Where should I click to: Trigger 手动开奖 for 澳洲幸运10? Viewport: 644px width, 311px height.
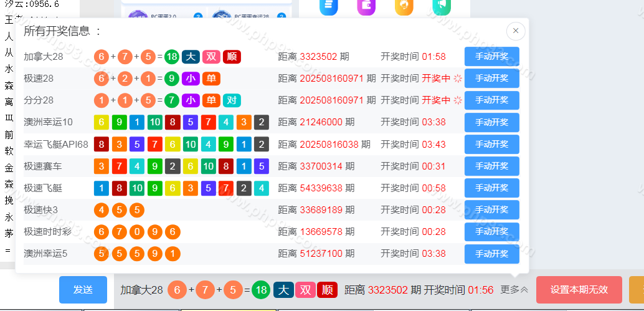pyautogui.click(x=491, y=122)
